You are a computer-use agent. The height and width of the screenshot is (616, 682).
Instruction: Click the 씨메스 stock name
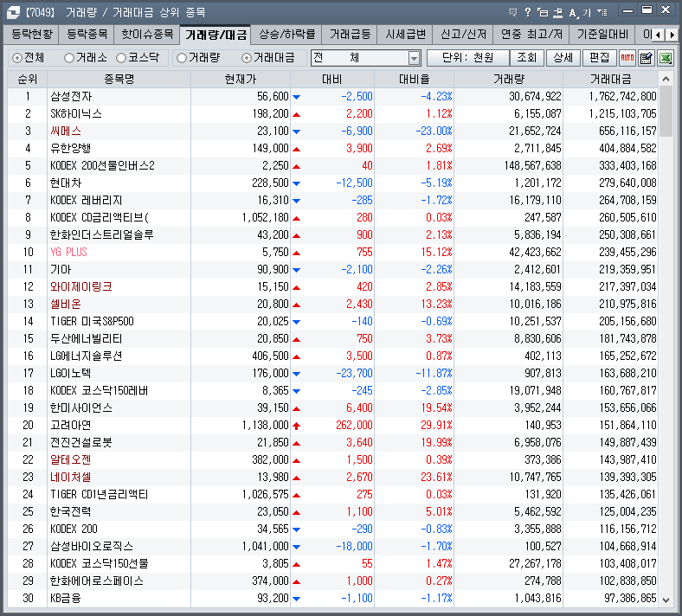tap(66, 132)
